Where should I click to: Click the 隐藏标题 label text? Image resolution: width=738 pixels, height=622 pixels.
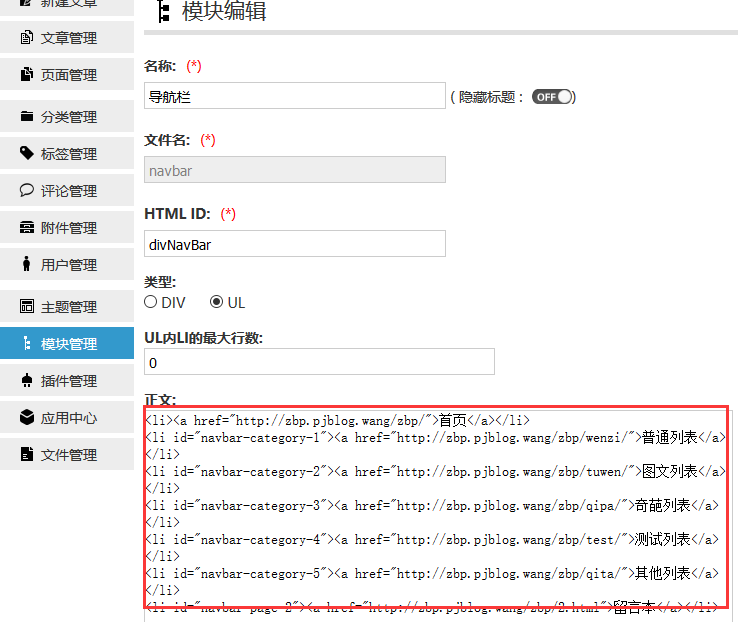click(x=487, y=97)
